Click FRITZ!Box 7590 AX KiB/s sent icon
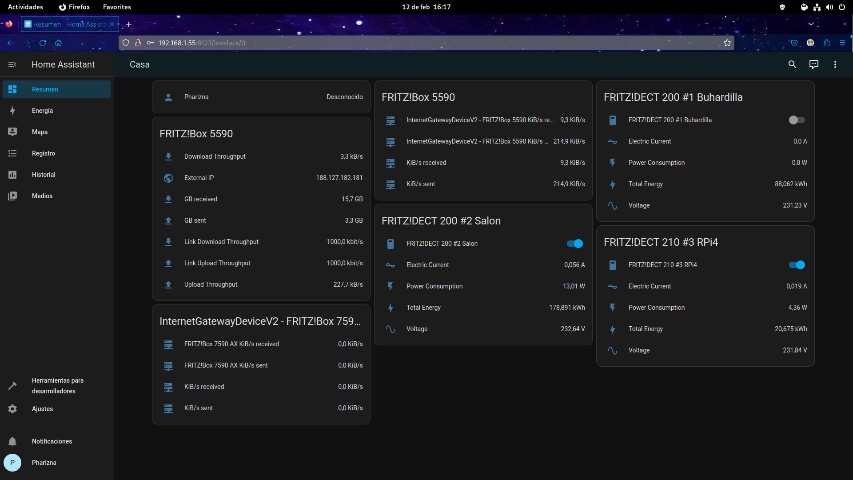 pos(168,366)
